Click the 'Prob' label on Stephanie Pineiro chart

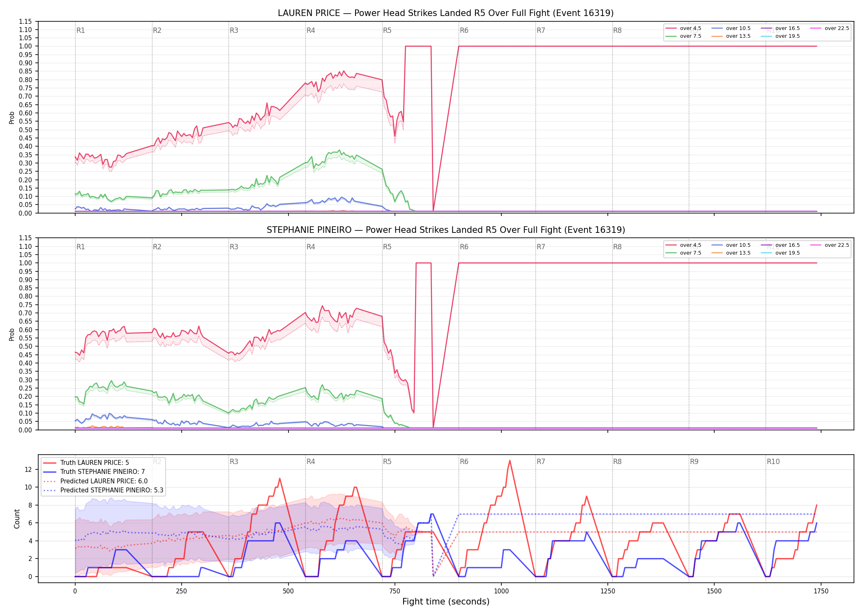coord(12,334)
